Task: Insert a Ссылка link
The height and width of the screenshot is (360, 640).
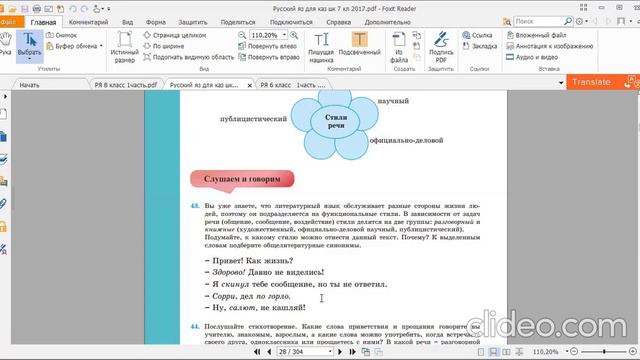Action: [x=477, y=35]
